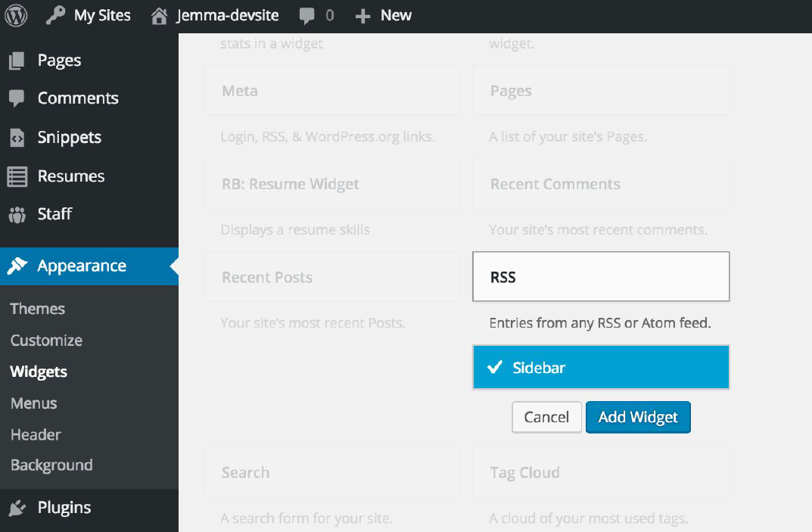Click the plus icon next to New
This screenshot has width=812, height=532.
pos(363,16)
